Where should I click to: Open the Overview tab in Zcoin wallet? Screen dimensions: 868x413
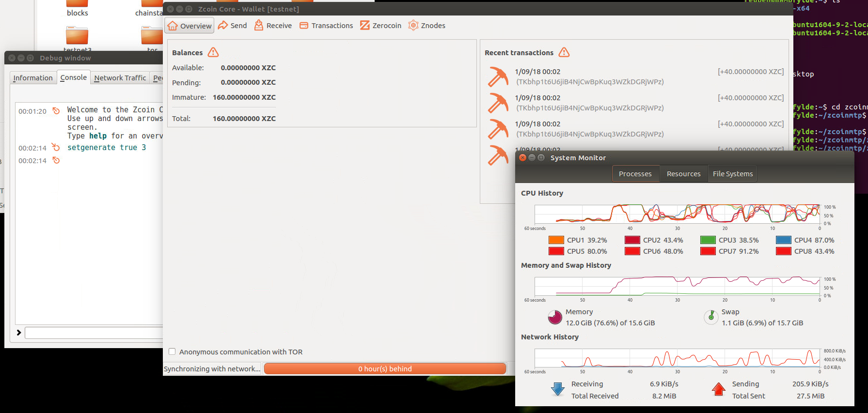coord(189,26)
